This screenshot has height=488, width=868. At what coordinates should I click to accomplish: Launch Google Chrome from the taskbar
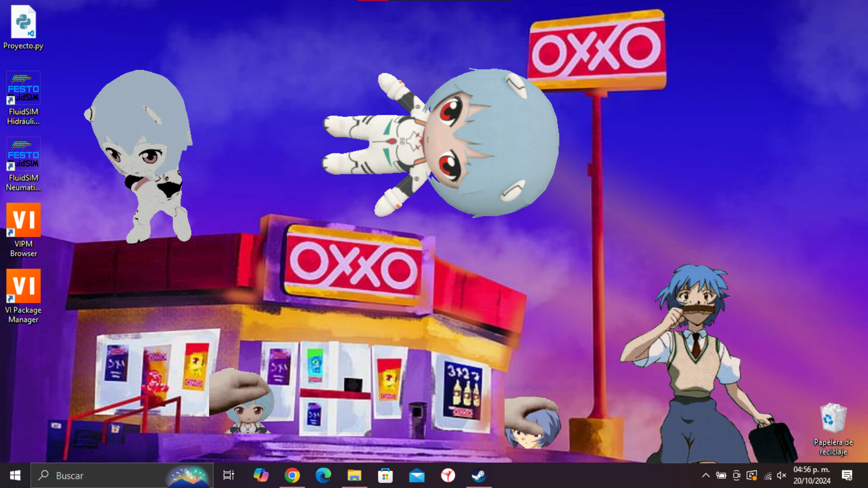click(x=292, y=475)
